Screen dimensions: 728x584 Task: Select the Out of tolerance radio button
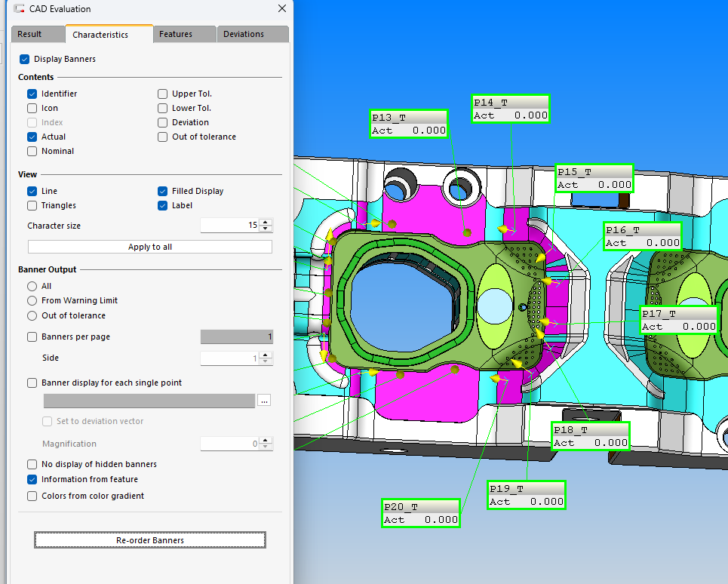coord(32,315)
